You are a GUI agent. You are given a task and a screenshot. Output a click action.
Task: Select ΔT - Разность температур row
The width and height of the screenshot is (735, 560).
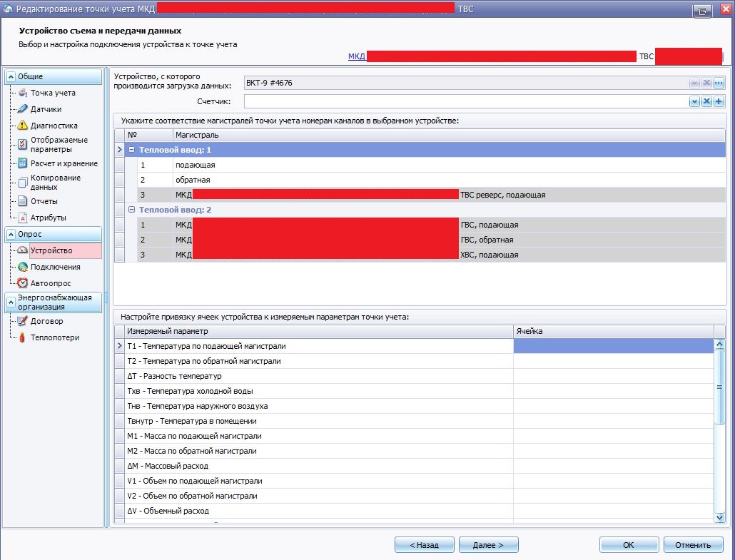coord(319,376)
